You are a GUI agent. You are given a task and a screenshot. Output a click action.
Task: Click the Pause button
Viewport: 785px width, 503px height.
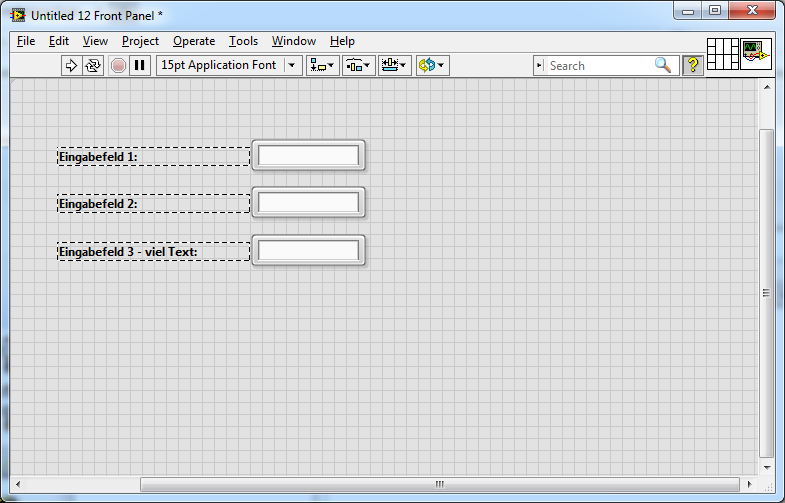click(140, 66)
